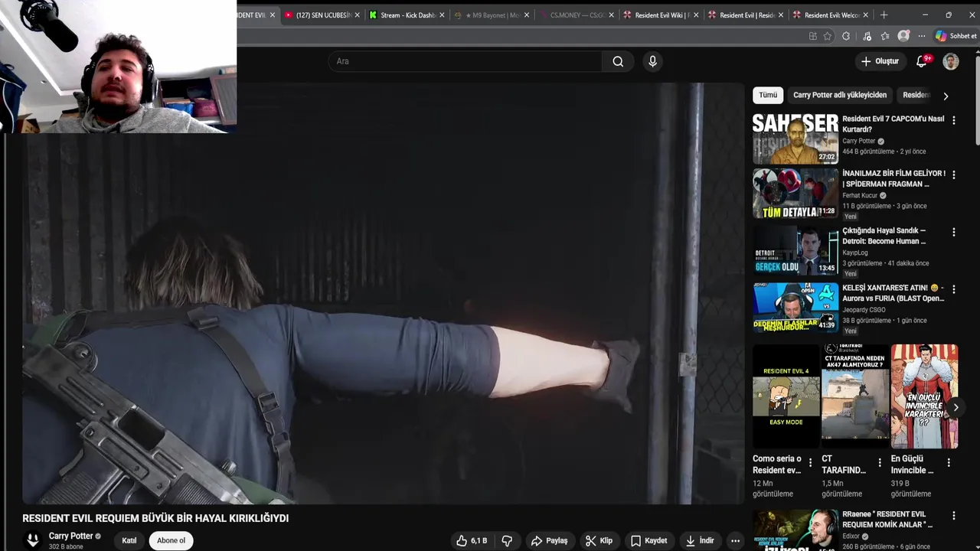Open Resident Evil 7 CAPCOM'u video thumbnail
This screenshot has height=551, width=980.
[x=795, y=139]
